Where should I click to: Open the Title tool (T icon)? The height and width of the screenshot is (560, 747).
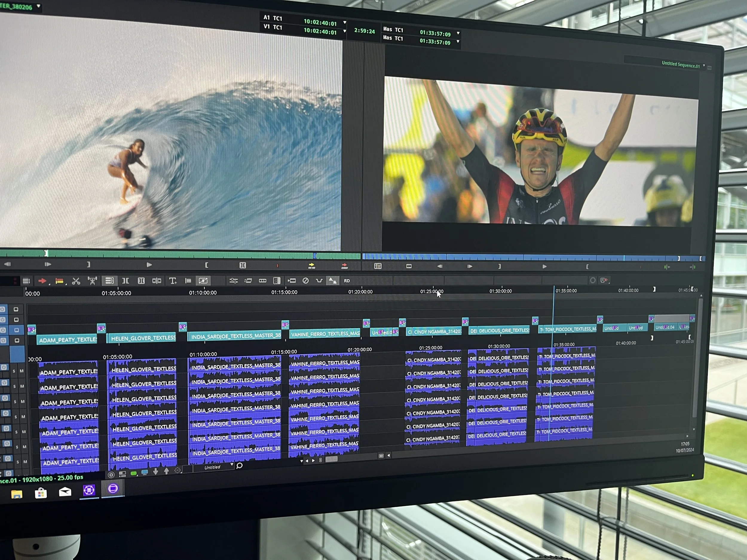pos(173,281)
